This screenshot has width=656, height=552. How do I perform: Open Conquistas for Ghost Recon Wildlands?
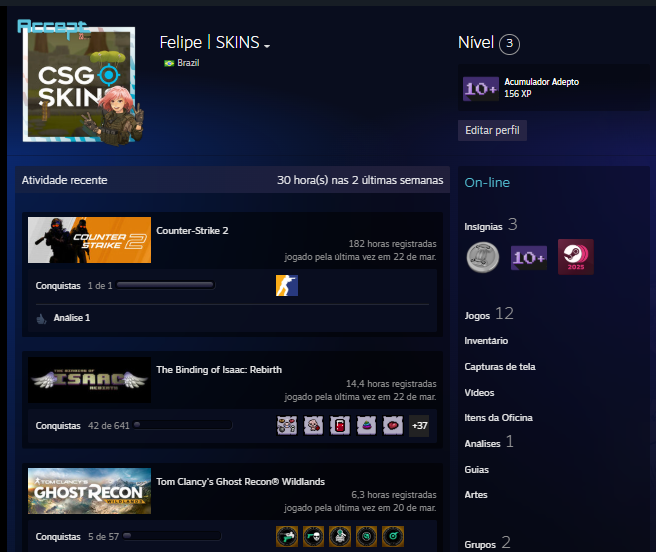click(58, 537)
